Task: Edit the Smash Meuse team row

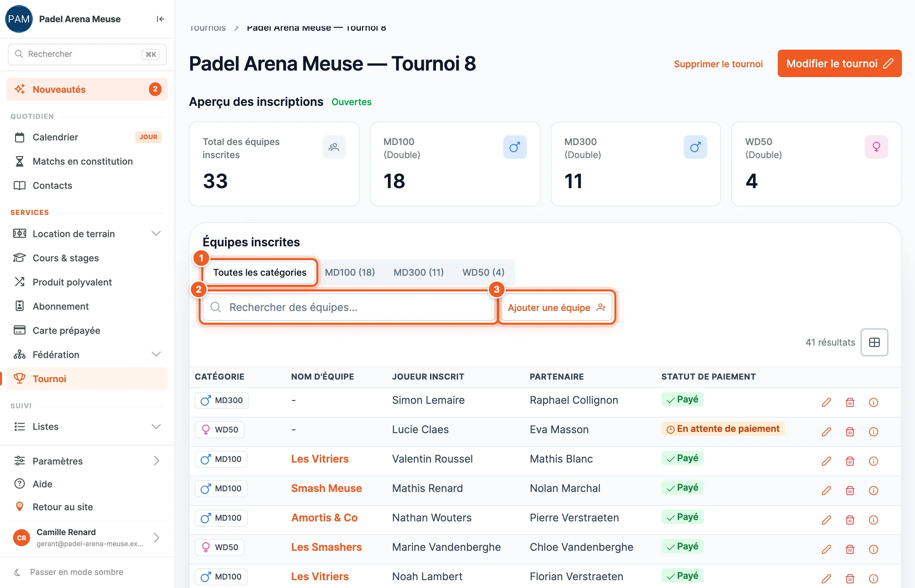Action: [x=826, y=491]
